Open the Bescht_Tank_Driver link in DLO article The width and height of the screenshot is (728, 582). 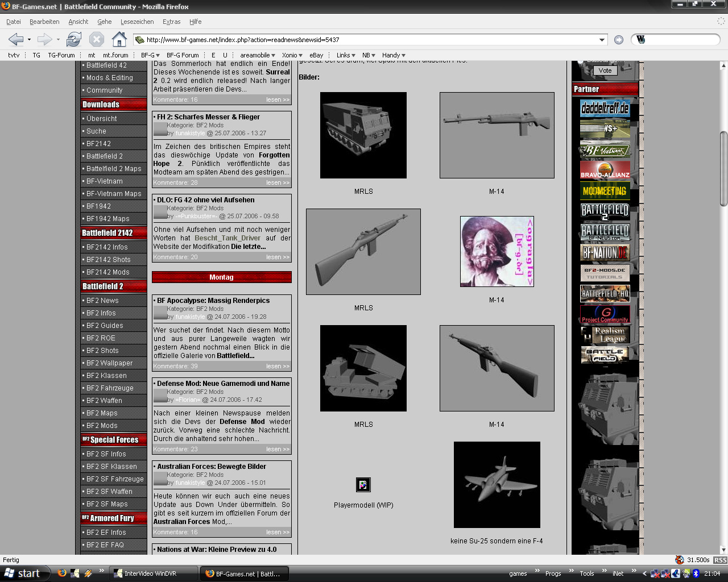pos(227,238)
